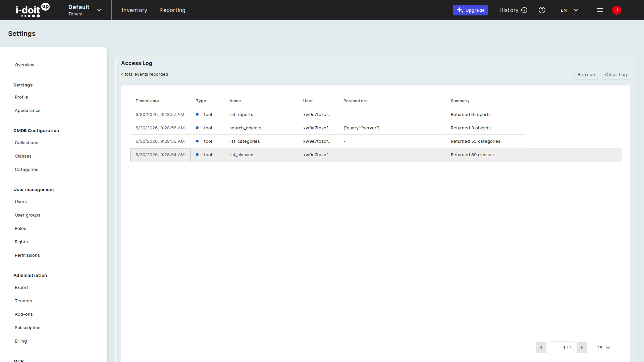This screenshot has height=362, width=644.
Task: Open Users under User management
Action: (x=21, y=201)
